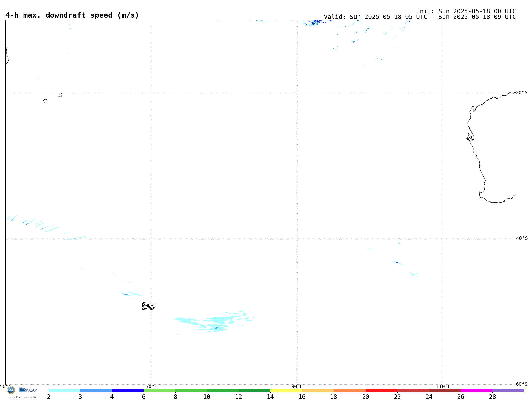532x400 pixels.
Task: Click the large cyan downdraft area south of Kerguelen
Action: tap(214, 322)
